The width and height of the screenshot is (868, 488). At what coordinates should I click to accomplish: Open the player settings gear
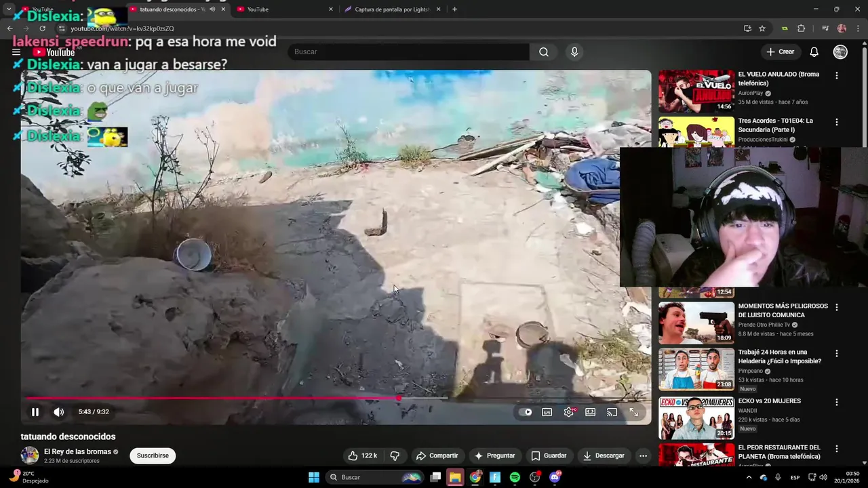(x=569, y=412)
